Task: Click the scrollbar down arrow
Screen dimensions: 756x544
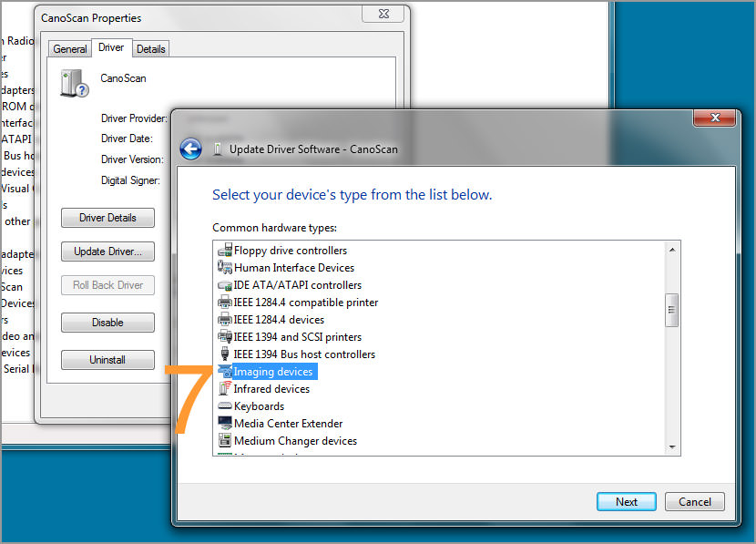Action: (672, 448)
